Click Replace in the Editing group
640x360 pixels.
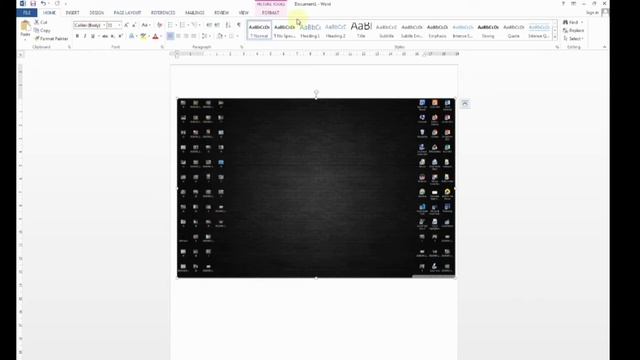pos(573,30)
